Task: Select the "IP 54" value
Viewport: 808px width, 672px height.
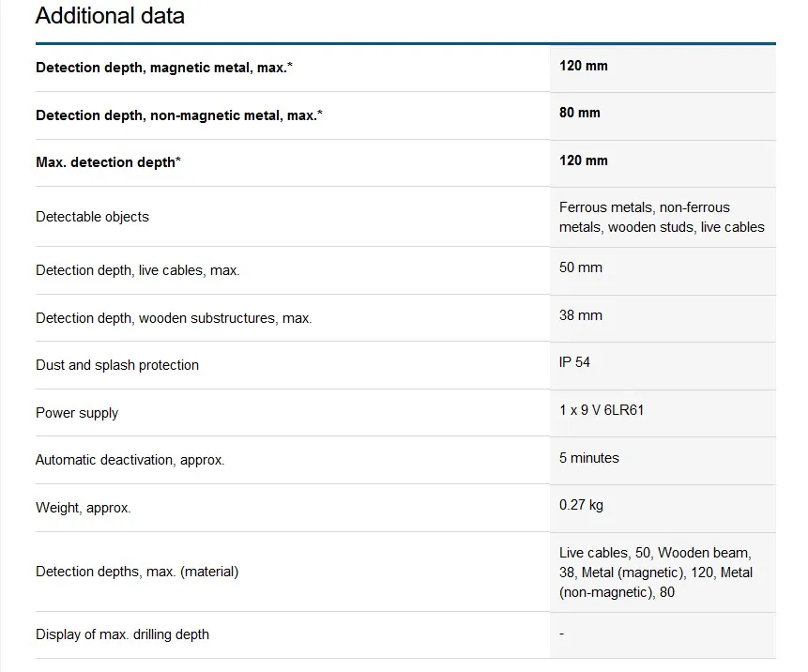Action: pos(574,362)
